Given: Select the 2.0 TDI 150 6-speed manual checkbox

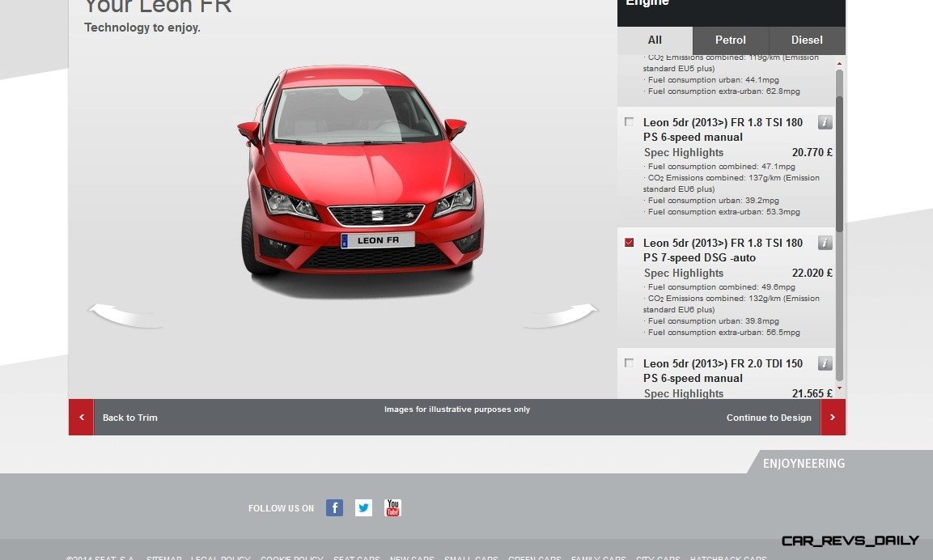Looking at the screenshot, I should coord(629,363).
